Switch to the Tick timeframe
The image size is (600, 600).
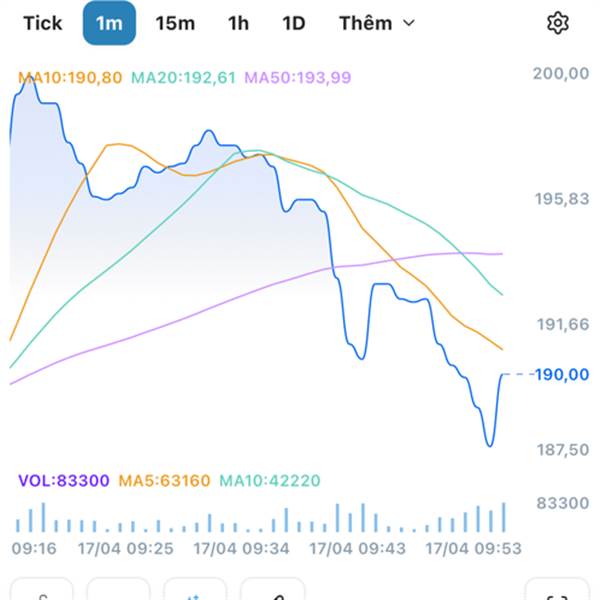(x=42, y=23)
